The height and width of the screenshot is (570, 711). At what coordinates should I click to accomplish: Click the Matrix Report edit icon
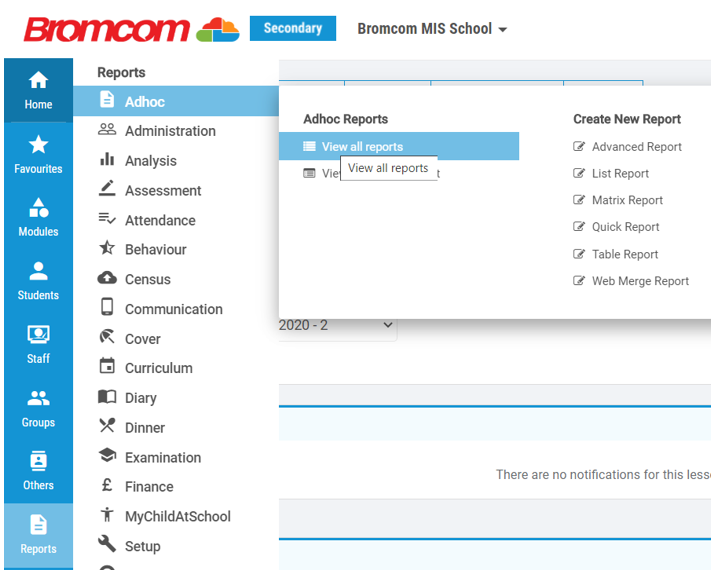point(579,200)
